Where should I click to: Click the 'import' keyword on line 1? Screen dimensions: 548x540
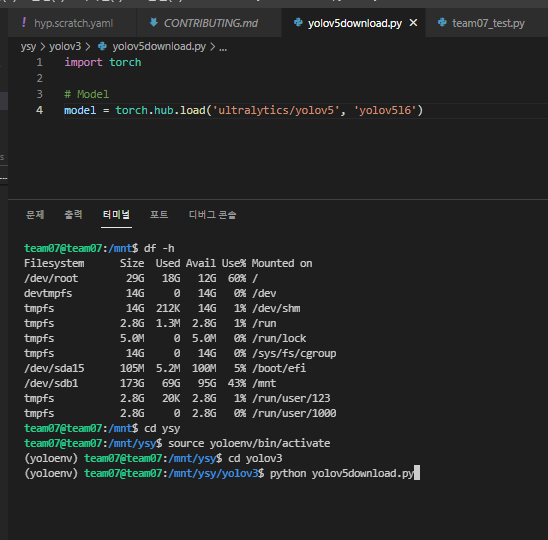pyautogui.click(x=83, y=63)
